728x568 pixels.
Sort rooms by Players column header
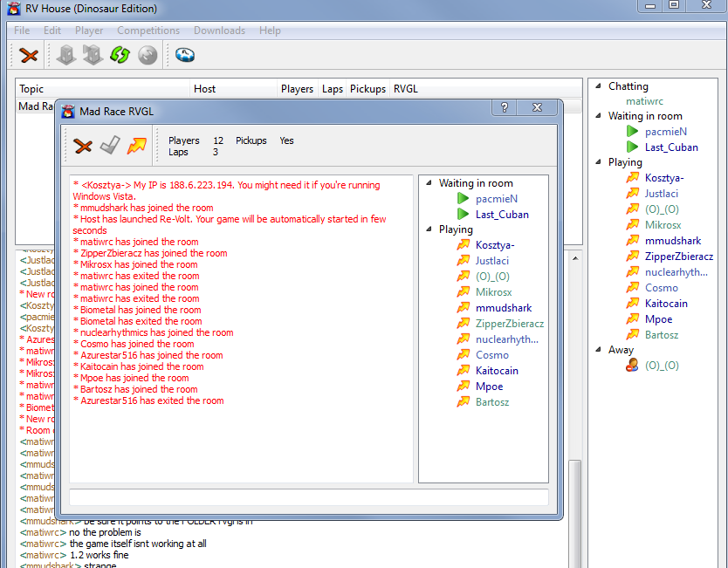297,89
